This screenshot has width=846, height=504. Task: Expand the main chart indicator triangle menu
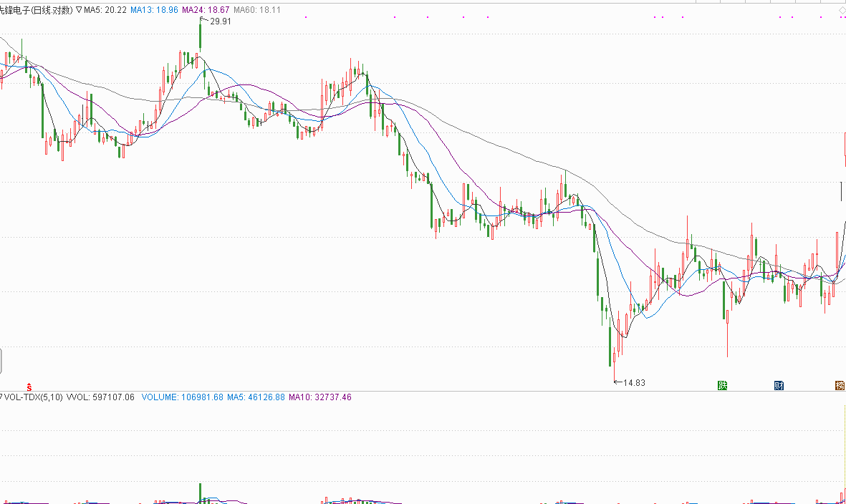[79, 10]
